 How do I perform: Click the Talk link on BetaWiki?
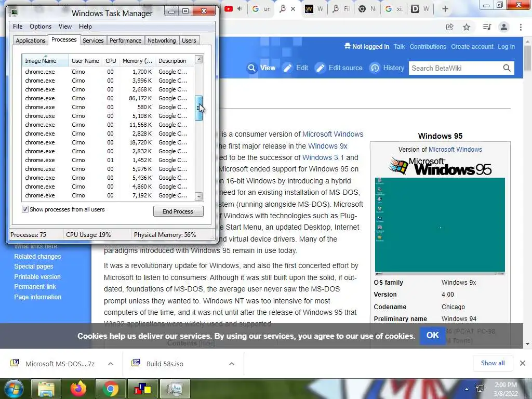point(400,47)
